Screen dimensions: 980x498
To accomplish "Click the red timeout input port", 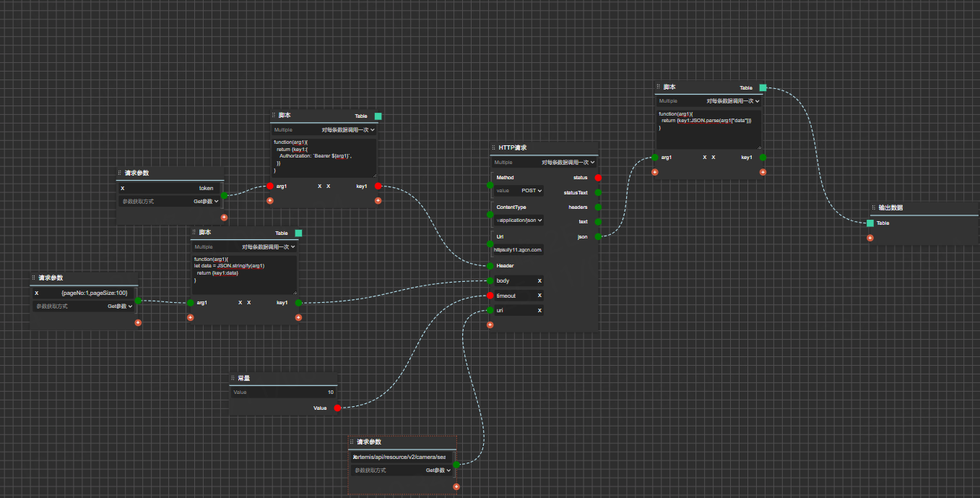I will click(490, 296).
